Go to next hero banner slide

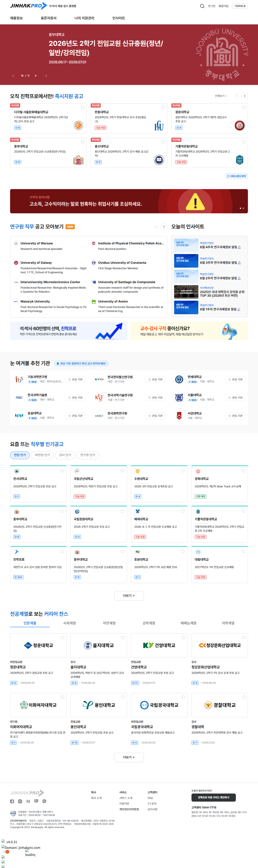[x=46, y=76]
